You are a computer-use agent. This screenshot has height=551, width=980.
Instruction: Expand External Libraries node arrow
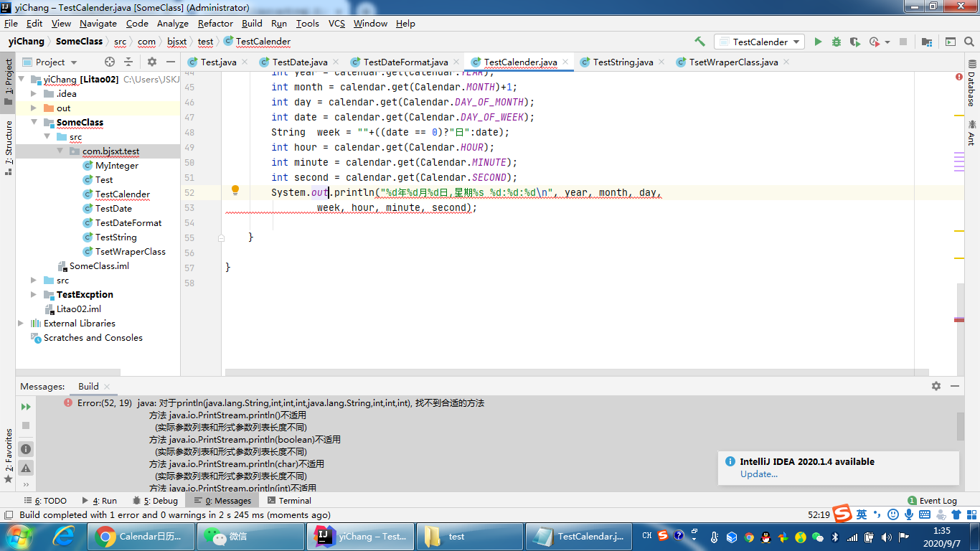tap(21, 324)
